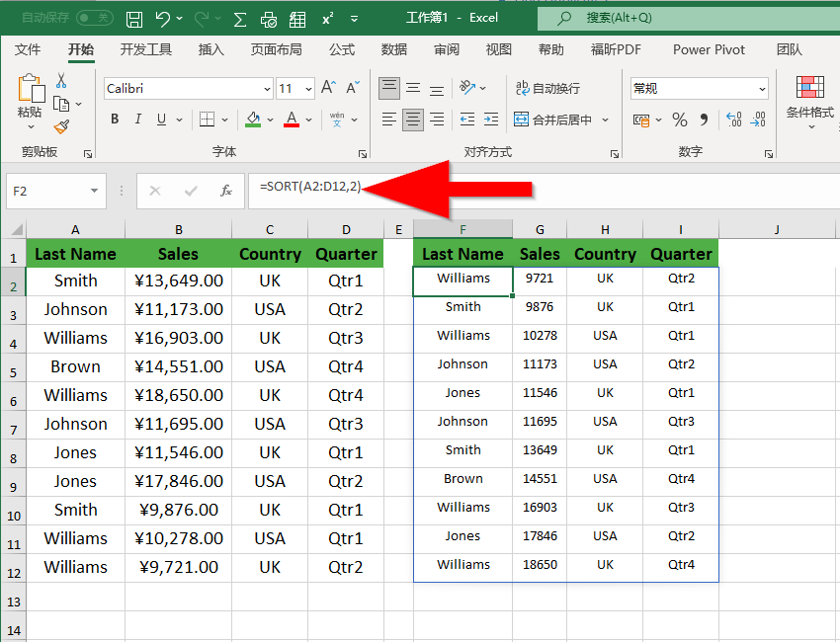Screen dimensions: 840x642
Task: Open conditional formatting (条件格式) icon
Action: click(809, 88)
